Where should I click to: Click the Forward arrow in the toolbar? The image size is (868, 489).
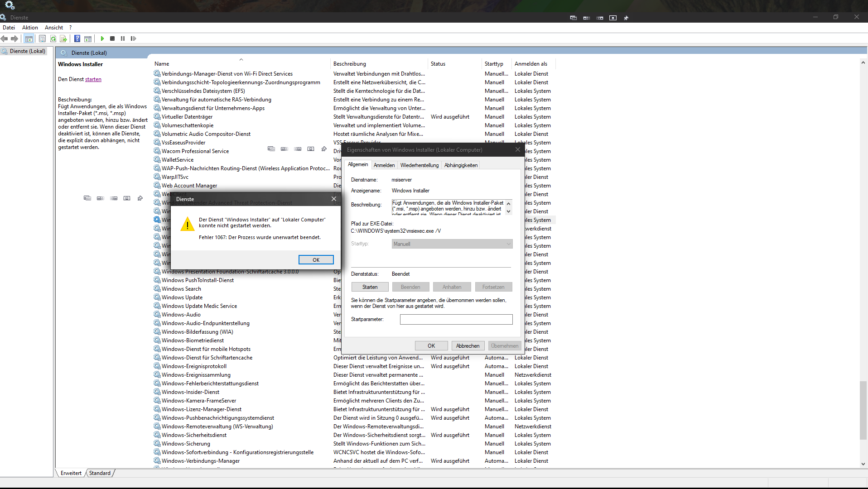point(14,38)
